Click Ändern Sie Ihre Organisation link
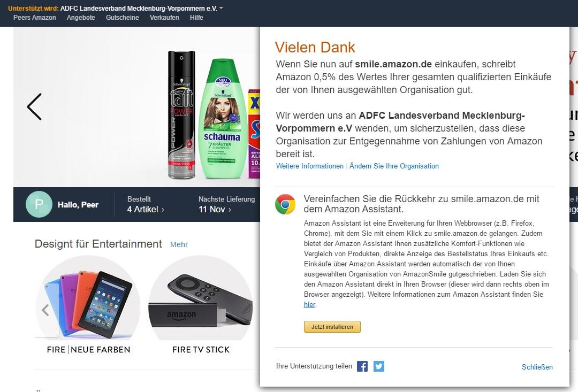 click(394, 166)
